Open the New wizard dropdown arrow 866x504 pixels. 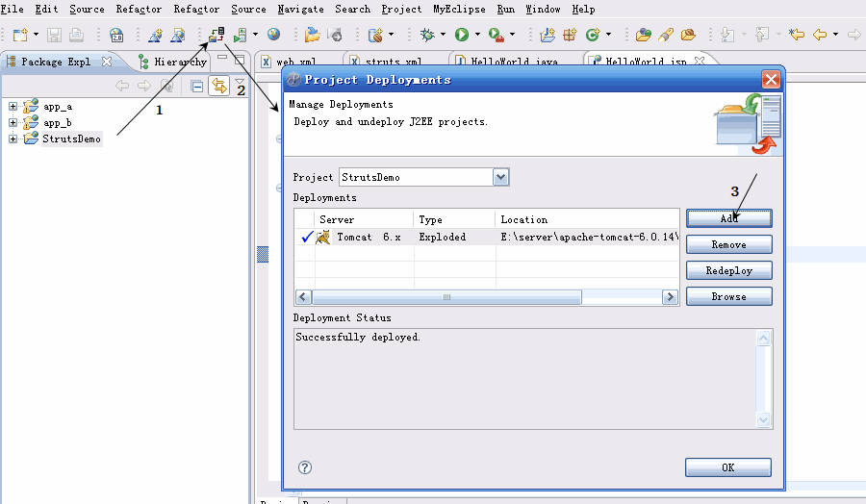point(36,35)
